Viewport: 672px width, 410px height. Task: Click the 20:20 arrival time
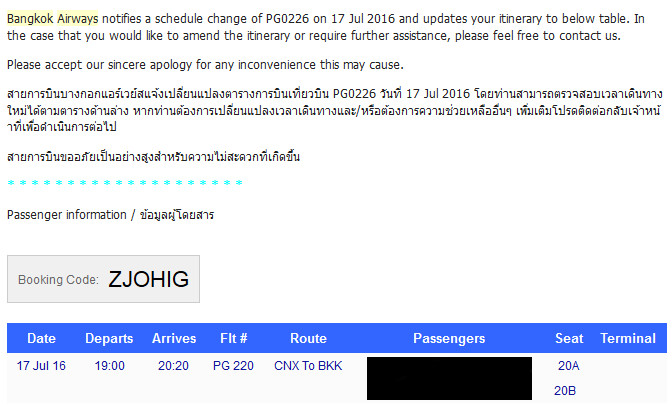tap(173, 366)
